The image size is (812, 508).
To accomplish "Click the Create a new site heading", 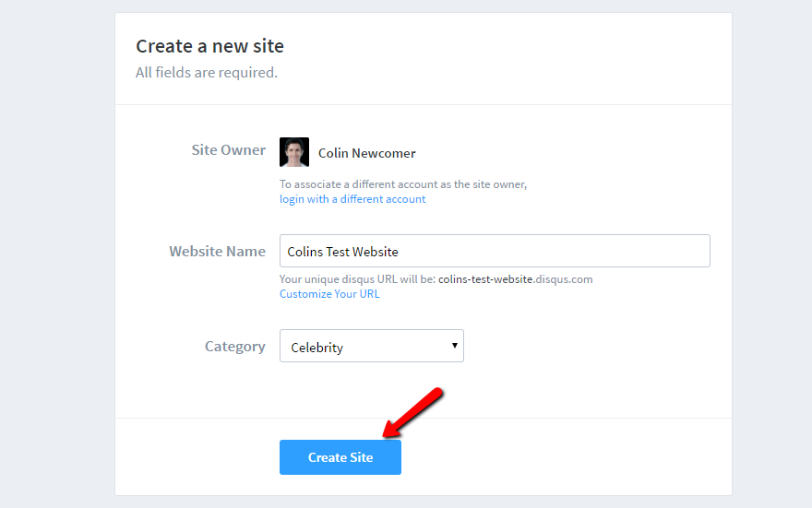I will [209, 46].
